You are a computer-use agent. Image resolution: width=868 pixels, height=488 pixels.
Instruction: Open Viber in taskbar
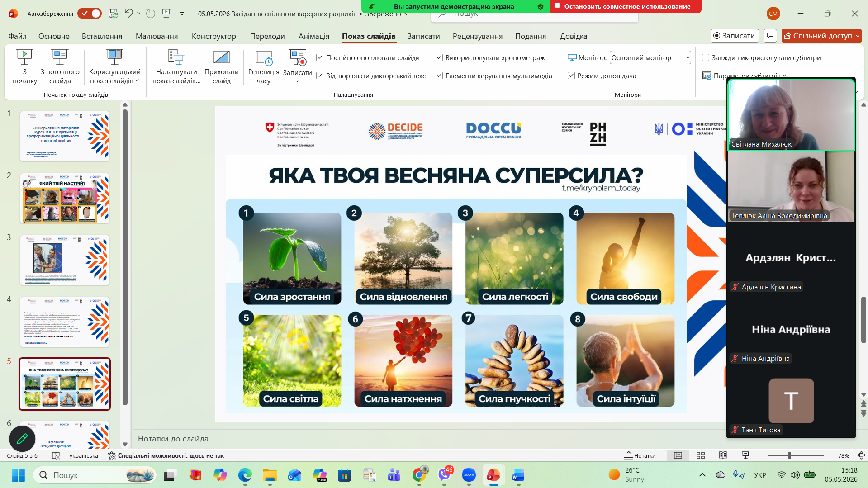(445, 474)
